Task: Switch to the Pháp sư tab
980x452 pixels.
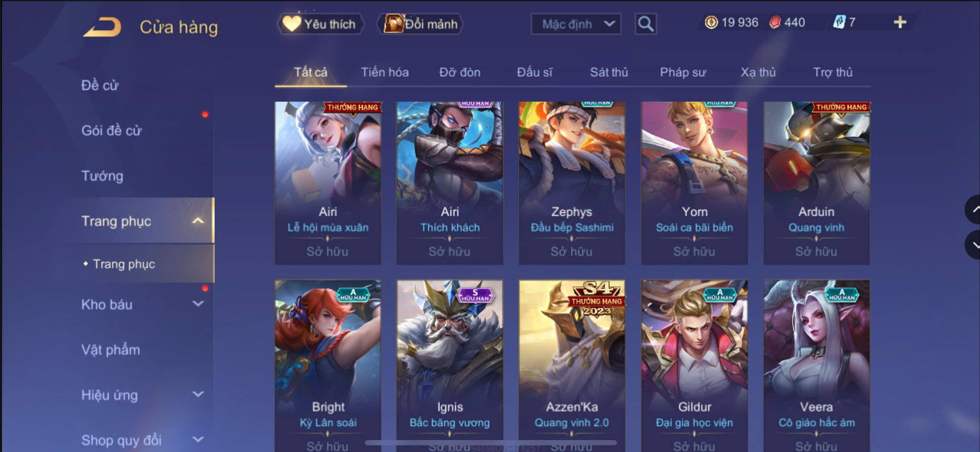Action: (x=683, y=72)
